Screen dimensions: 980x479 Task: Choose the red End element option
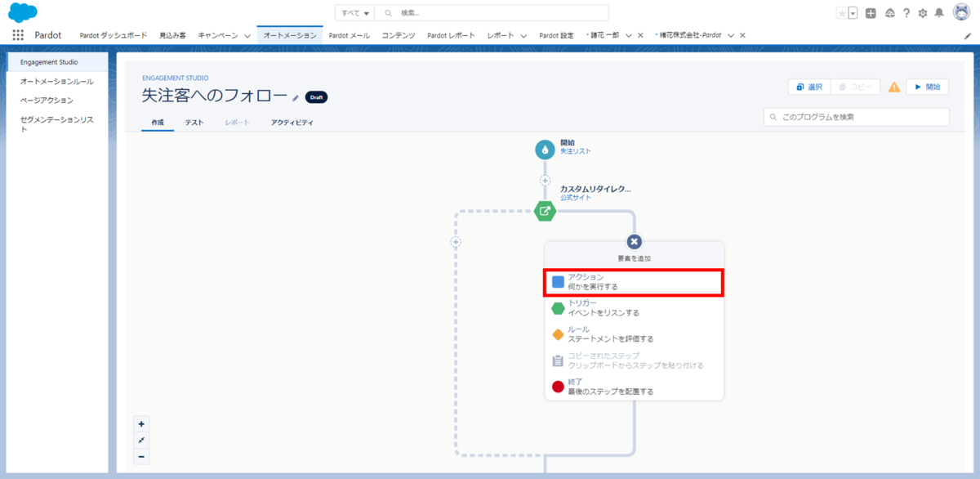[x=634, y=386]
